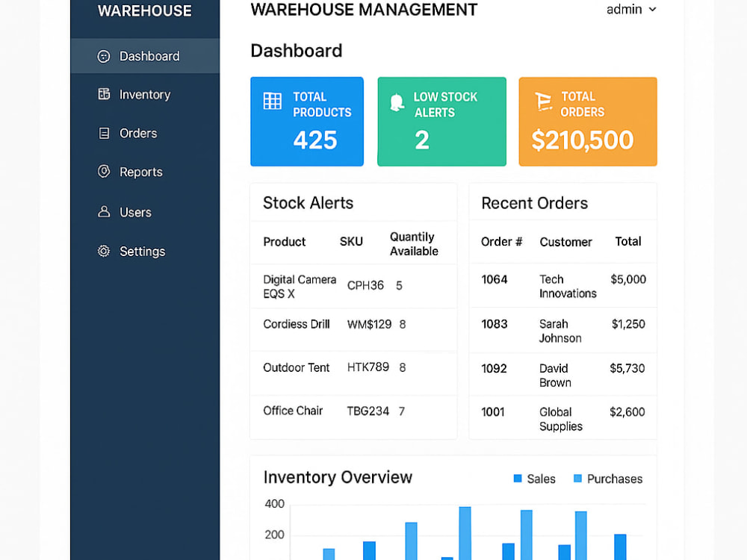The width and height of the screenshot is (747, 560).
Task: Click the Purchases legend label
Action: (x=615, y=479)
